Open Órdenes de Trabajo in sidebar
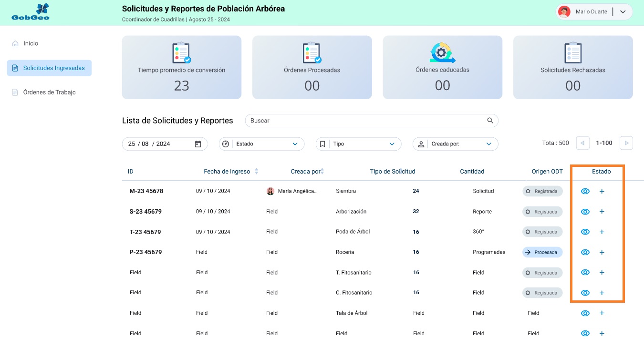Image resolution: width=644 pixels, height=339 pixels. tap(49, 92)
